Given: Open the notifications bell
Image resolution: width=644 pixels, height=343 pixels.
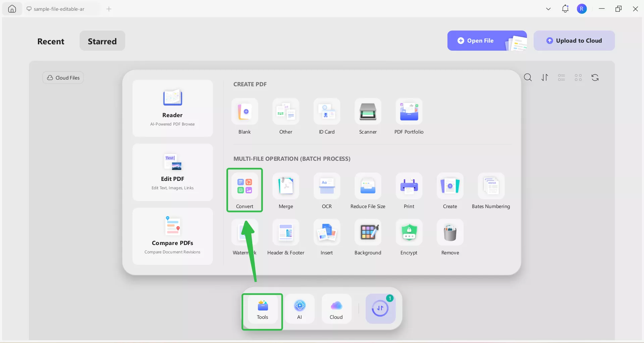Looking at the screenshot, I should tap(565, 9).
